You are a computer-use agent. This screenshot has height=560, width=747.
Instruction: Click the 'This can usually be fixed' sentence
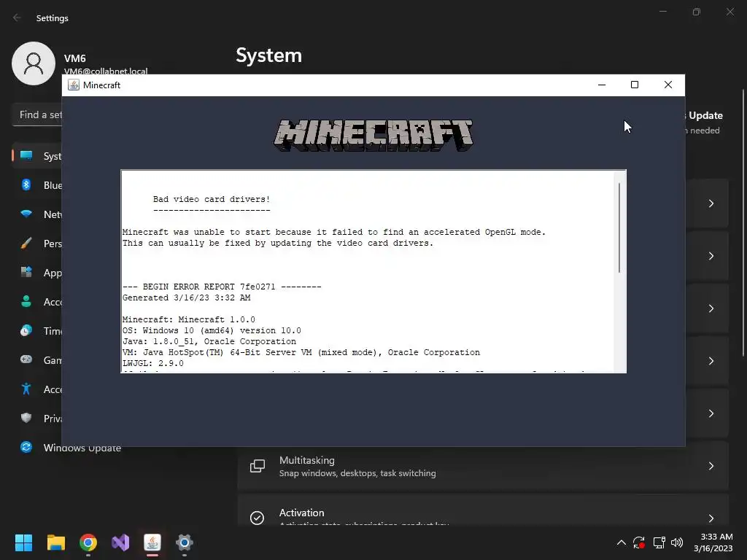coord(278,243)
